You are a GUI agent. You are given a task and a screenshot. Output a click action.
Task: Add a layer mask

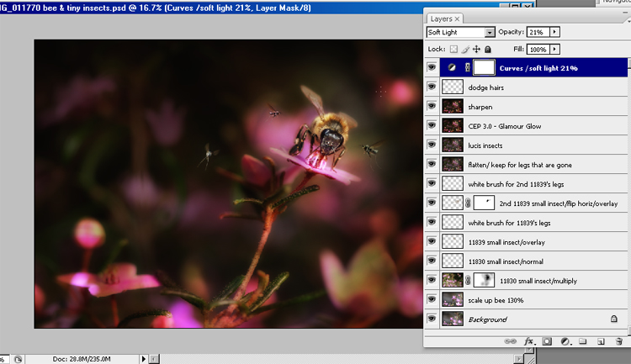(x=547, y=341)
